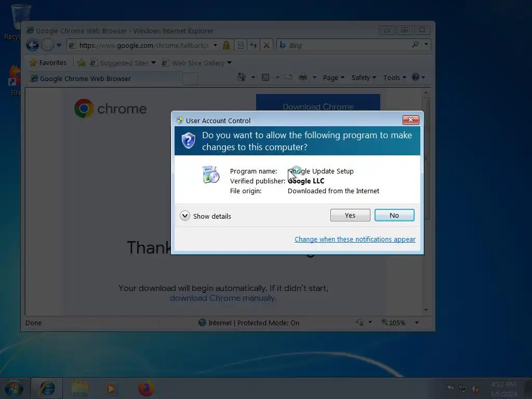532x399 pixels.
Task: Click Internet Protected Mode status bar zone
Action: (249, 323)
